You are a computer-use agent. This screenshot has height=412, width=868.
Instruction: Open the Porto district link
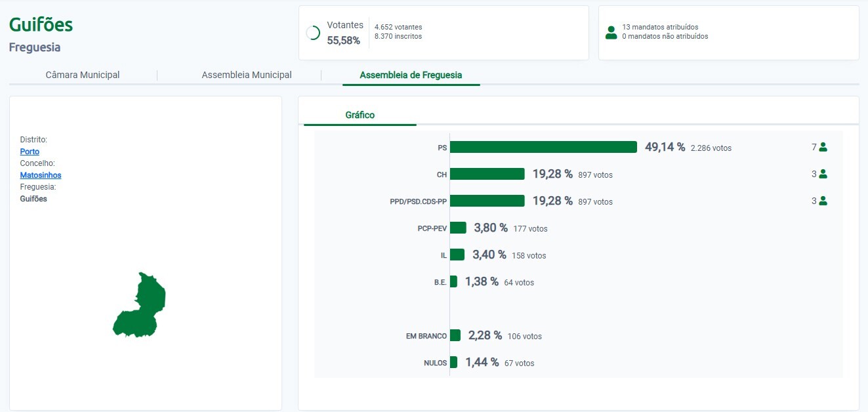(x=30, y=152)
